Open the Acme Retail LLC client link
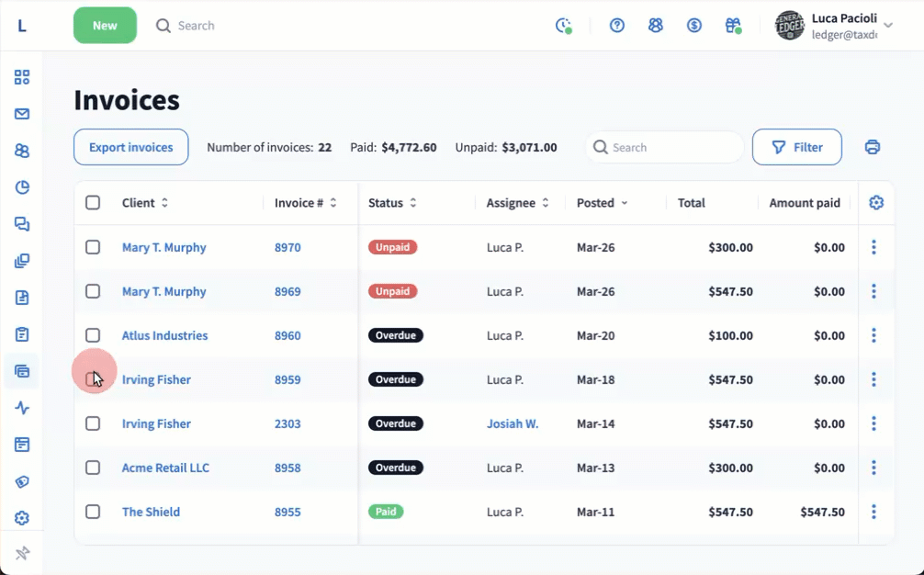 tap(165, 468)
